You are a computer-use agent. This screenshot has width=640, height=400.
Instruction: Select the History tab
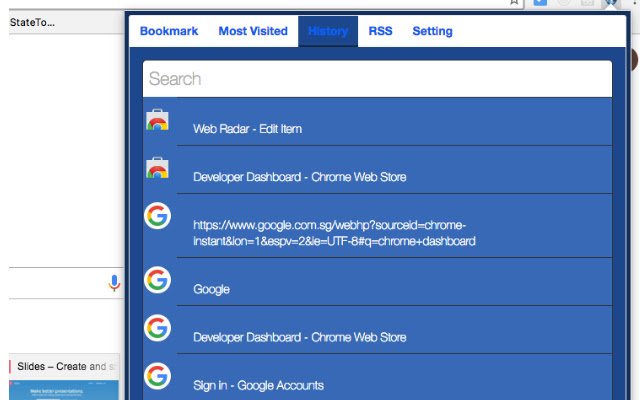point(328,31)
